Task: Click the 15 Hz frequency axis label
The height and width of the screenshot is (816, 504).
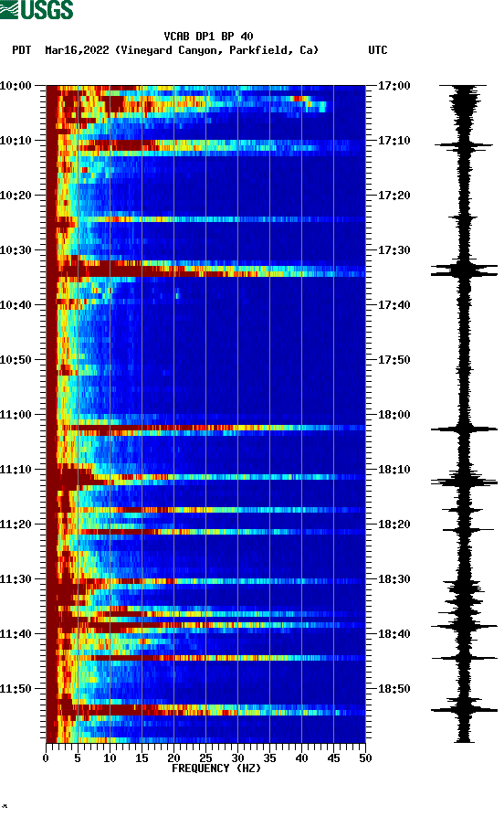Action: pos(142,758)
